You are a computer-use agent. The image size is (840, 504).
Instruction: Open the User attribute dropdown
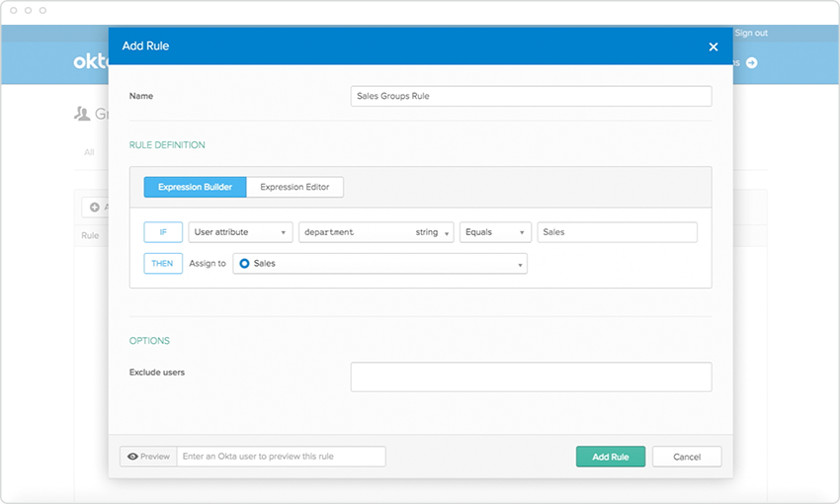[241, 232]
